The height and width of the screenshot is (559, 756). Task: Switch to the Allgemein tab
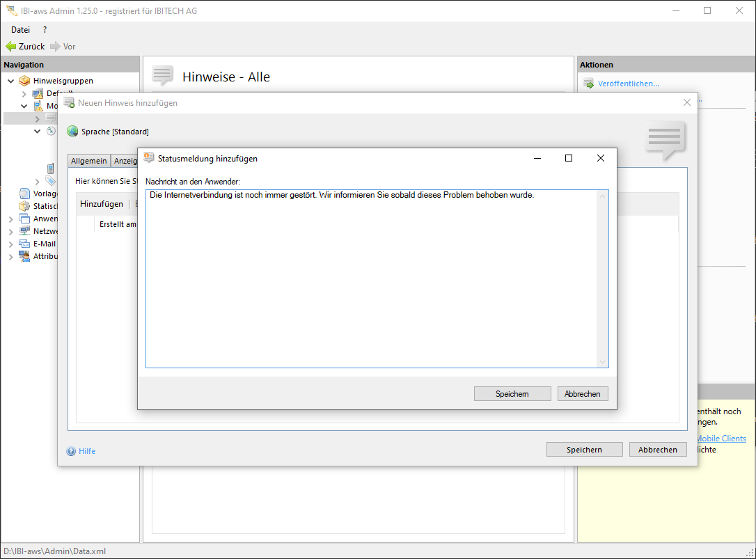(88, 161)
